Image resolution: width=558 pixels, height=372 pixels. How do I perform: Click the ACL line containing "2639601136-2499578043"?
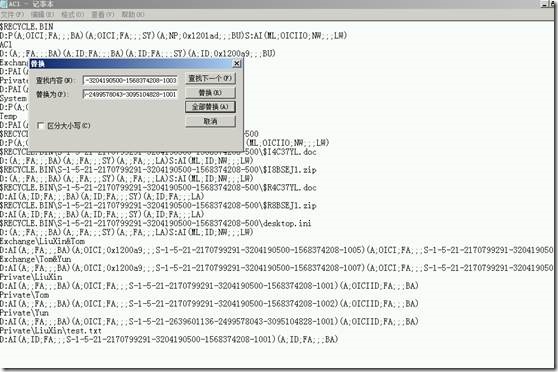209,321
